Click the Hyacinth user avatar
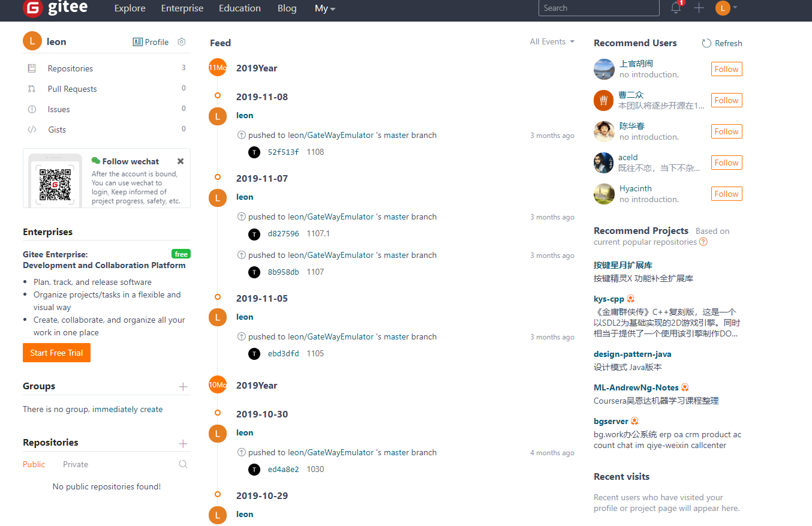The image size is (812, 526). pyautogui.click(x=604, y=194)
